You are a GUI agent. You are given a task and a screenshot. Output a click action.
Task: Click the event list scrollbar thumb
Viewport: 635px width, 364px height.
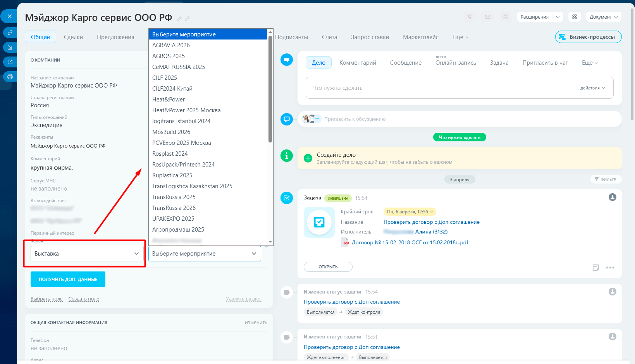pos(270,89)
